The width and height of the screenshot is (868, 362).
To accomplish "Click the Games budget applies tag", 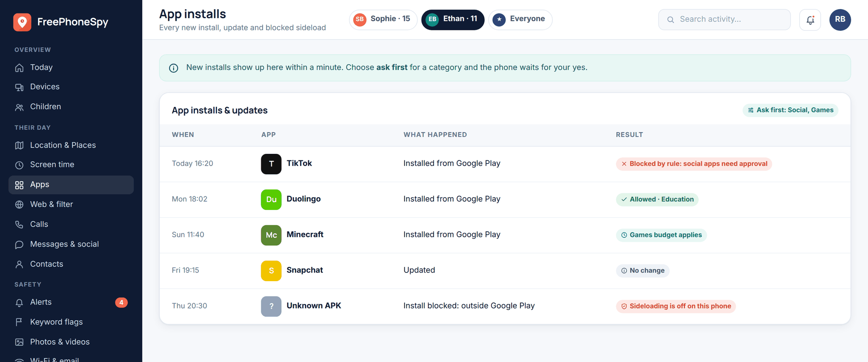I will coord(661,235).
